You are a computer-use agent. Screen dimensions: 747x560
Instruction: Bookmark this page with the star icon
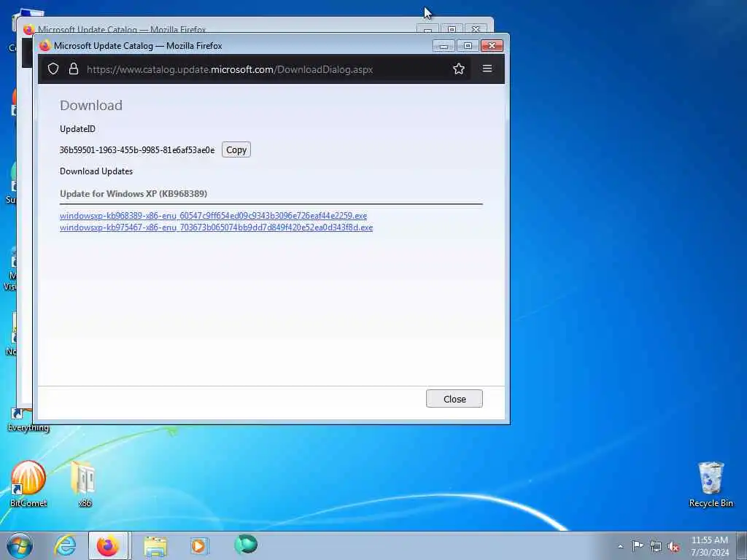click(x=459, y=69)
